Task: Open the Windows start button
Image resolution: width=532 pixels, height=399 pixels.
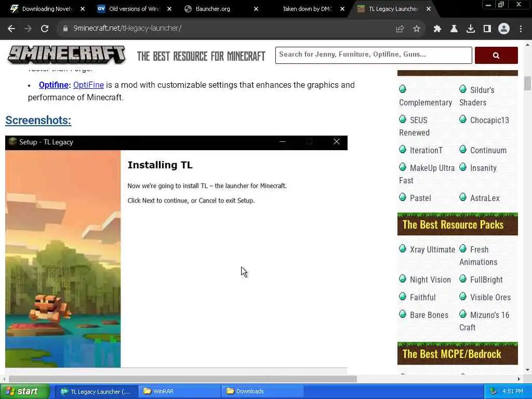Action: (x=24, y=392)
